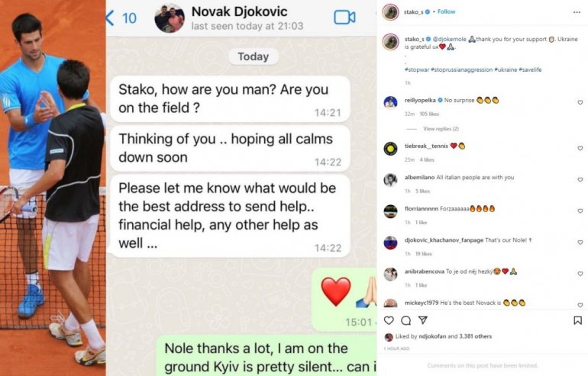
Task: Follow the stako_s account
Action: [x=446, y=11]
